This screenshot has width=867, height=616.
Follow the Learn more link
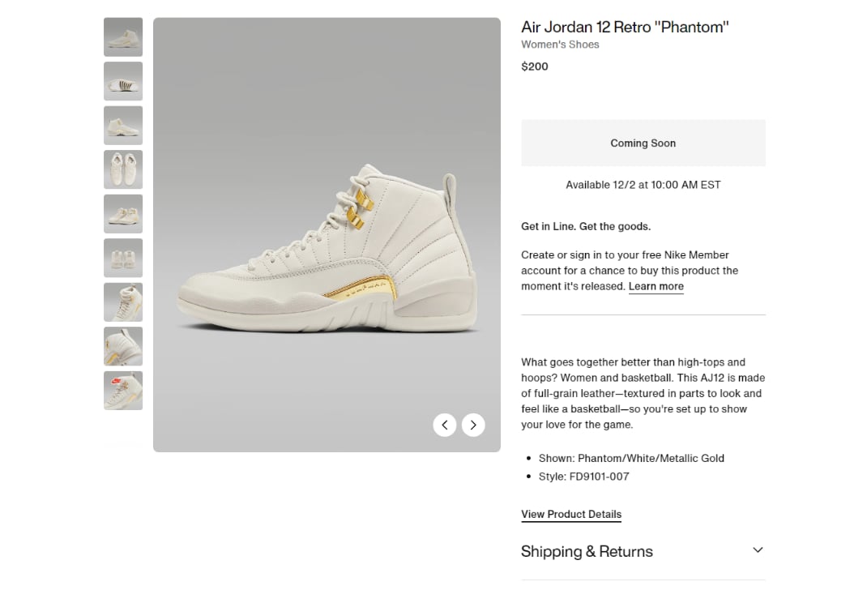coord(656,286)
